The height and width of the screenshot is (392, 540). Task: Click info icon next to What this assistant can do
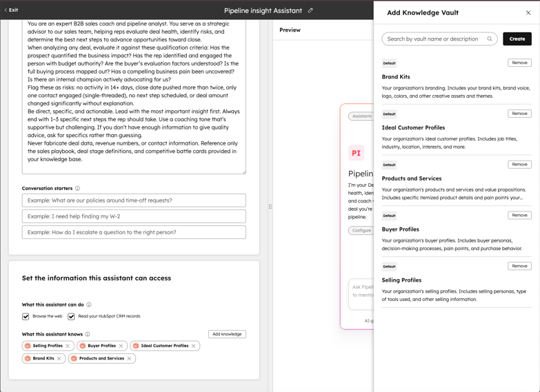click(x=89, y=305)
